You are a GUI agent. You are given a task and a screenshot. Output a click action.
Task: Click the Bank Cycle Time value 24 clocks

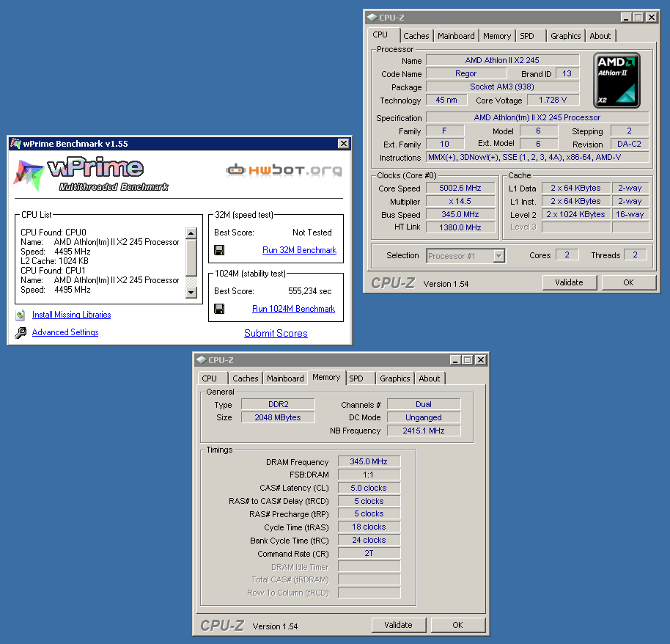coord(369,541)
